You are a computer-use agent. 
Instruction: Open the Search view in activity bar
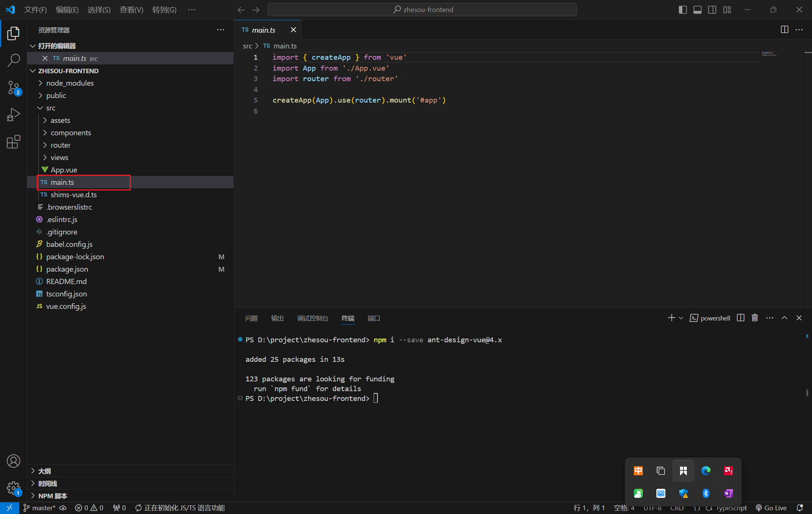[14, 60]
